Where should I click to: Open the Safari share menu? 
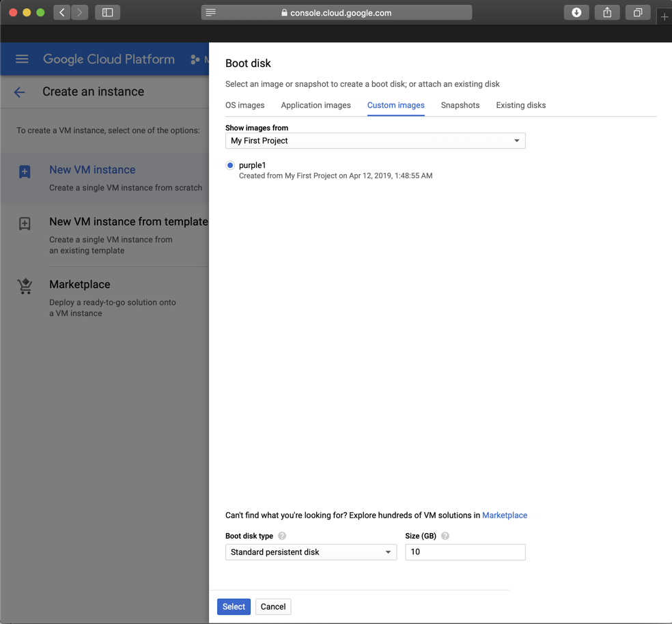[x=607, y=12]
